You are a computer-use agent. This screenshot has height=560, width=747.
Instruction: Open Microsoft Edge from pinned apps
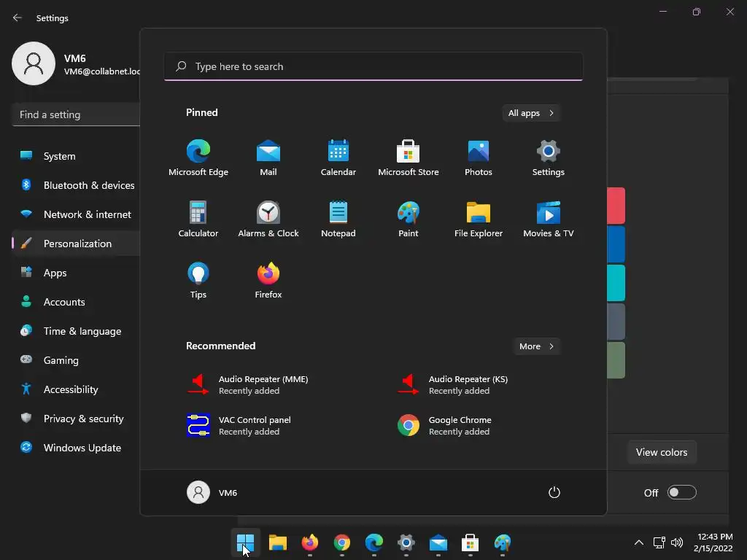198,158
